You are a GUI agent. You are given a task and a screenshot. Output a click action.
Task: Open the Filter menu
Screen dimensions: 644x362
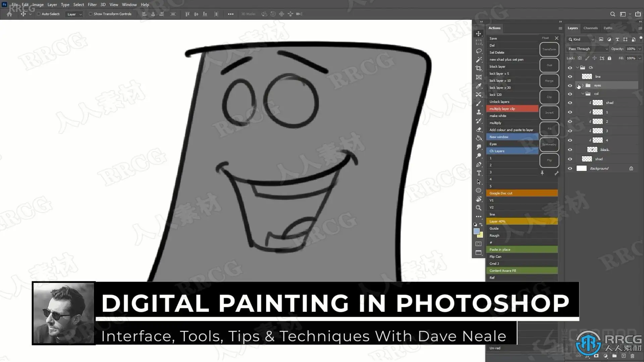click(92, 5)
